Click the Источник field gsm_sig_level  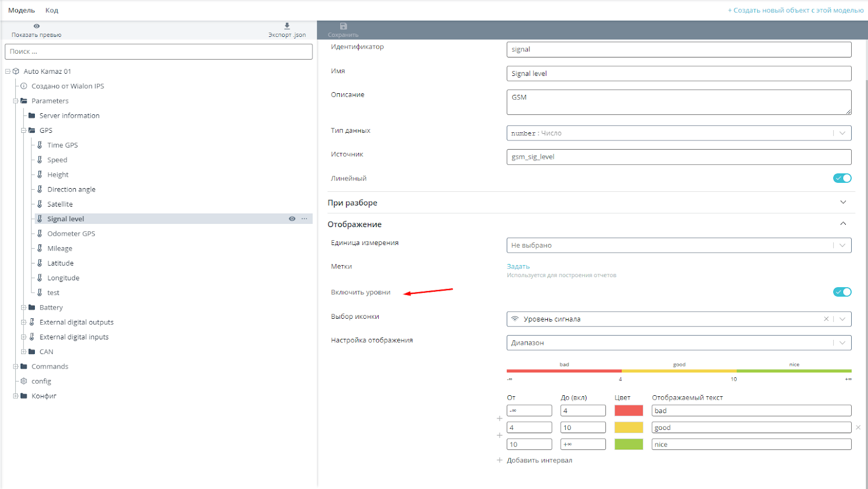[x=679, y=157]
